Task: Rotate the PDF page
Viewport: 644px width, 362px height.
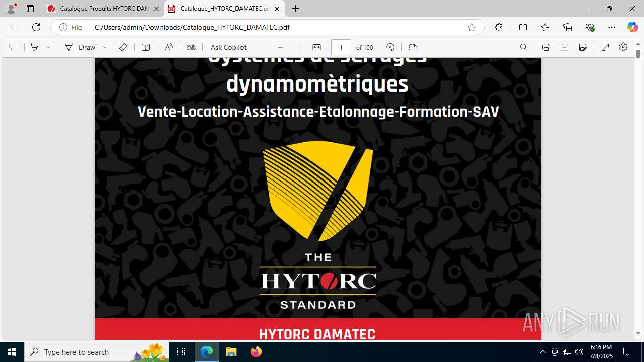Action: pyautogui.click(x=390, y=47)
